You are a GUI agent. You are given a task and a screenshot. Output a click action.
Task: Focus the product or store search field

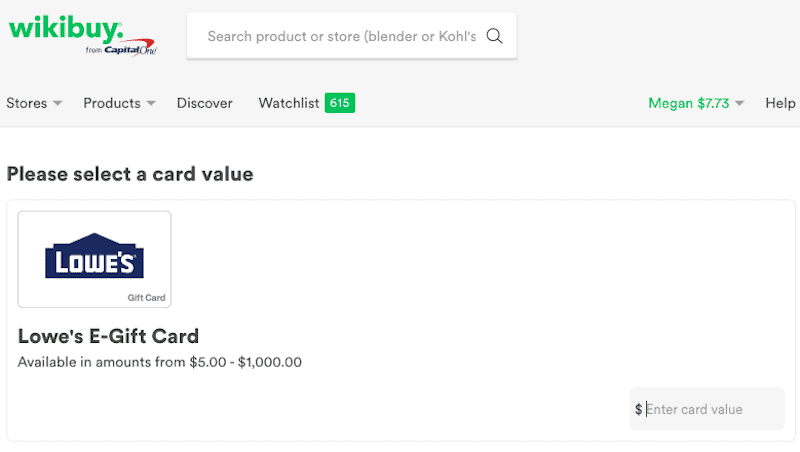tap(340, 37)
